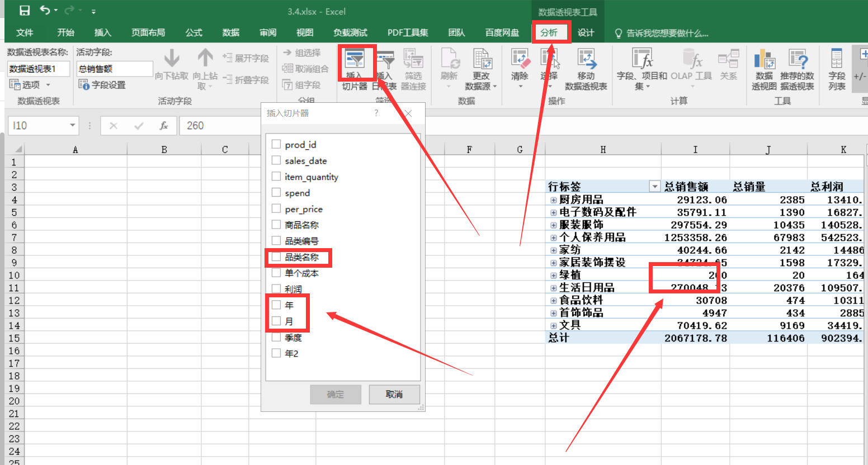Open the 文件 menu tab
868x465 pixels.
25,32
